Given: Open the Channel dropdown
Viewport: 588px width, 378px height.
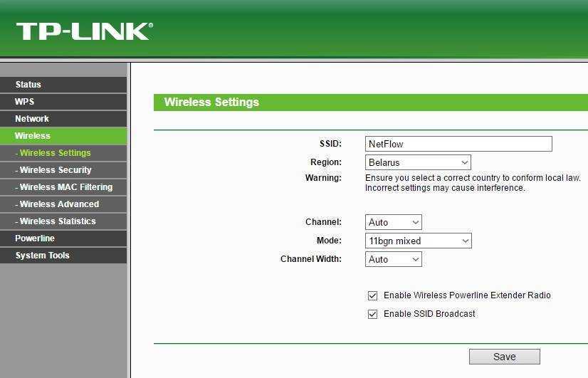Looking at the screenshot, I should click(394, 222).
